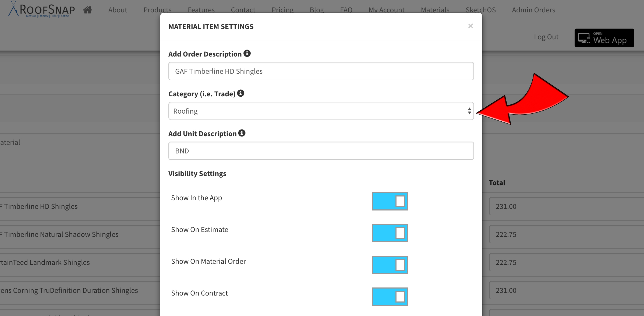The width and height of the screenshot is (644, 316).
Task: Open the Products menu item
Action: point(157,10)
